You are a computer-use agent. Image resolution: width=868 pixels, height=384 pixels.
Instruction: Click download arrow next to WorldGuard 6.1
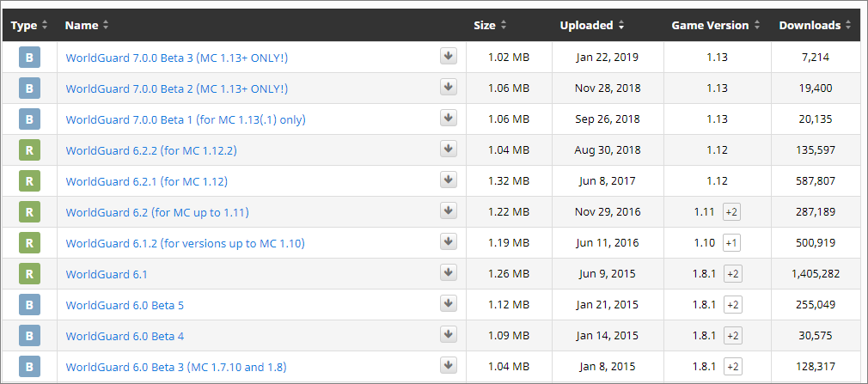(449, 273)
